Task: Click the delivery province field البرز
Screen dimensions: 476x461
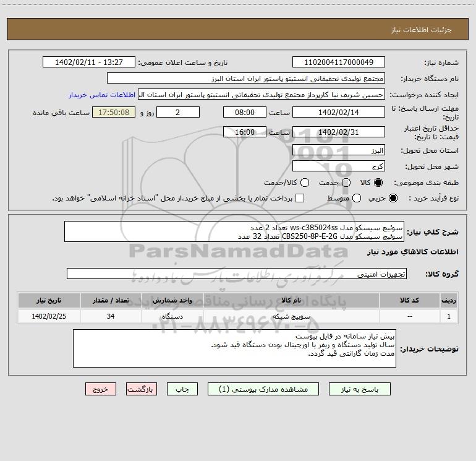Action: [x=339, y=150]
